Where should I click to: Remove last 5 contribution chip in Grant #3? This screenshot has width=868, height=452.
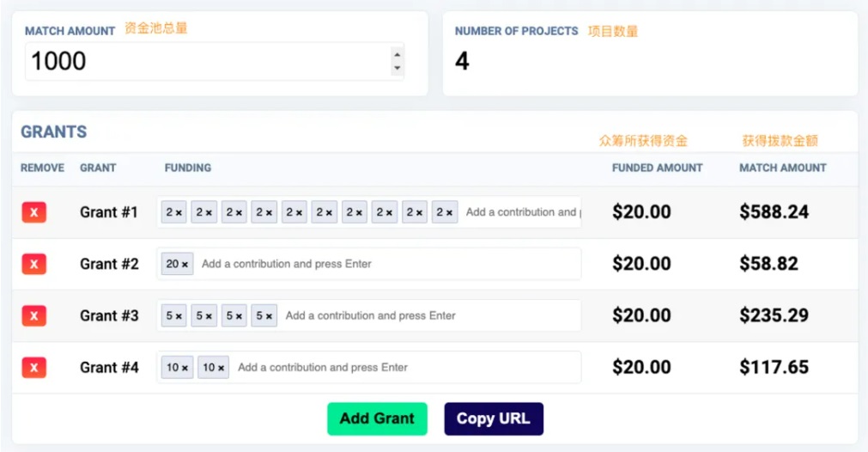coord(270,316)
